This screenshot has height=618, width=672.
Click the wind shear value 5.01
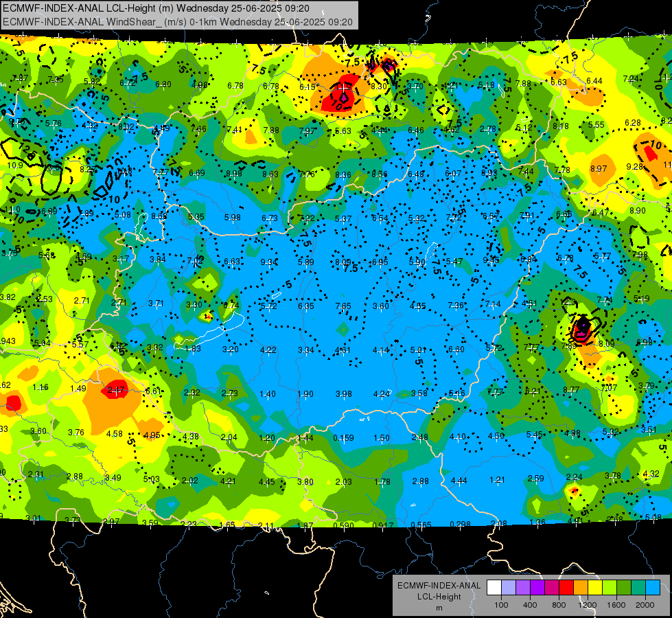(418, 350)
